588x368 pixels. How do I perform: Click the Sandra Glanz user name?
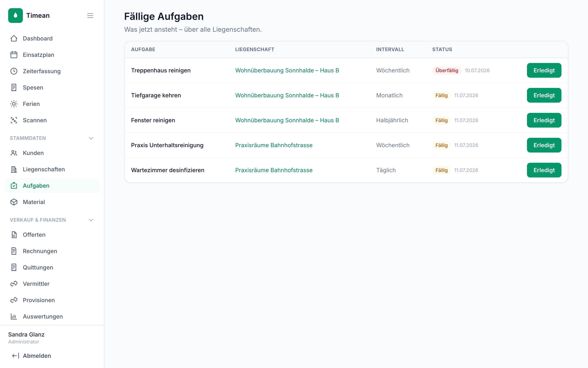[26, 334]
